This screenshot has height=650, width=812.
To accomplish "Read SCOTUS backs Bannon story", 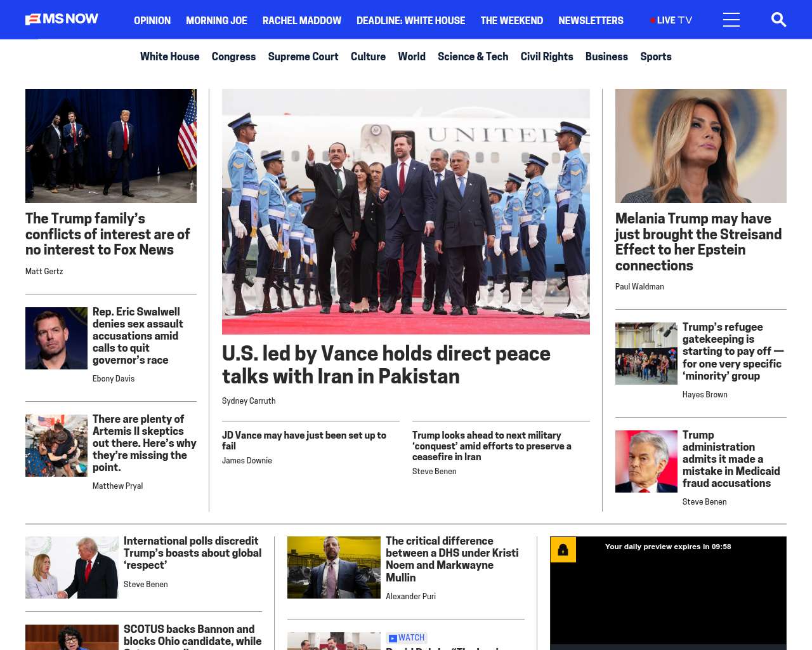I will tap(192, 637).
